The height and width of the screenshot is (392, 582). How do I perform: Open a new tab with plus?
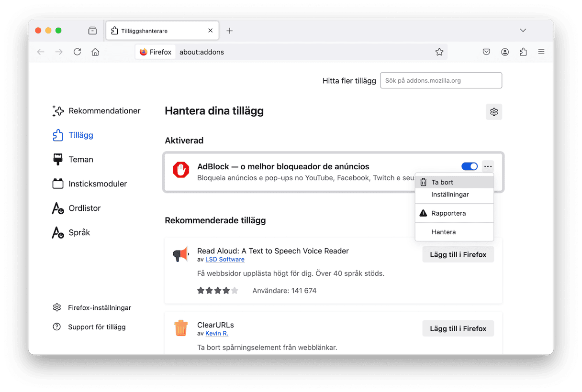pos(230,31)
